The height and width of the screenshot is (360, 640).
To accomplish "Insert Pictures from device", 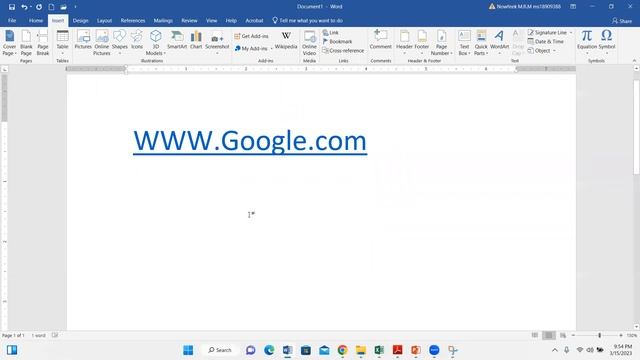I will (83, 40).
